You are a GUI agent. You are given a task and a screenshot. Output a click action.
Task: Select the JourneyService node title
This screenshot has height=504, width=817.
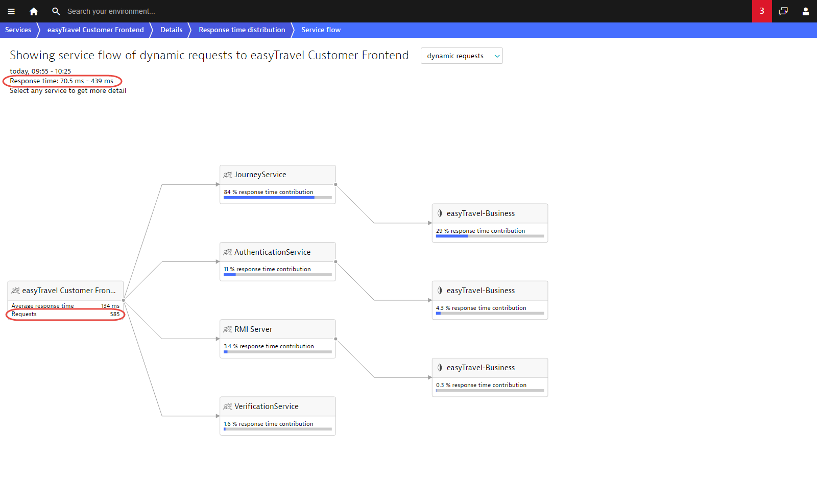(260, 175)
